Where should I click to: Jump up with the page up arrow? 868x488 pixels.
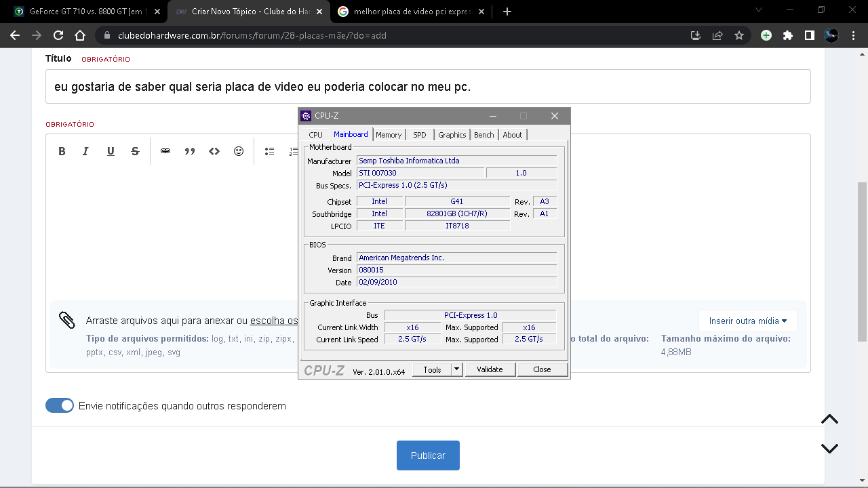pyautogui.click(x=829, y=420)
